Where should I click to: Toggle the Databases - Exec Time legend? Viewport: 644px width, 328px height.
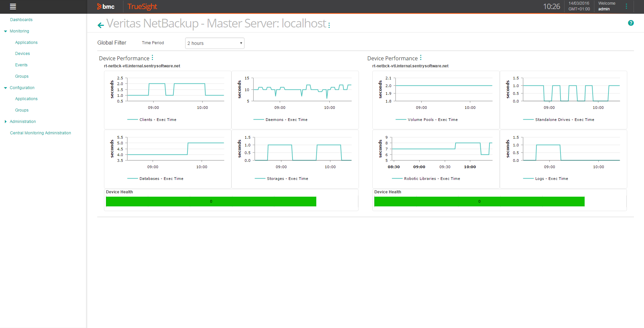155,179
